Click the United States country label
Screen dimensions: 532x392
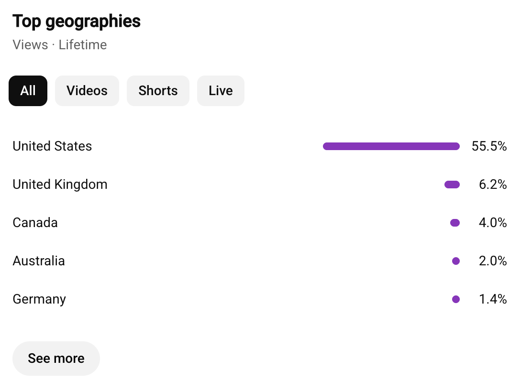tap(52, 146)
